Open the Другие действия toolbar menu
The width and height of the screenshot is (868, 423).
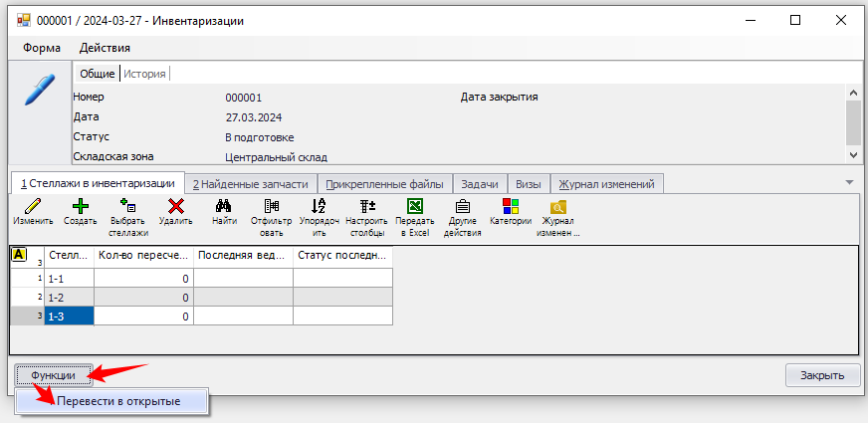pyautogui.click(x=462, y=207)
